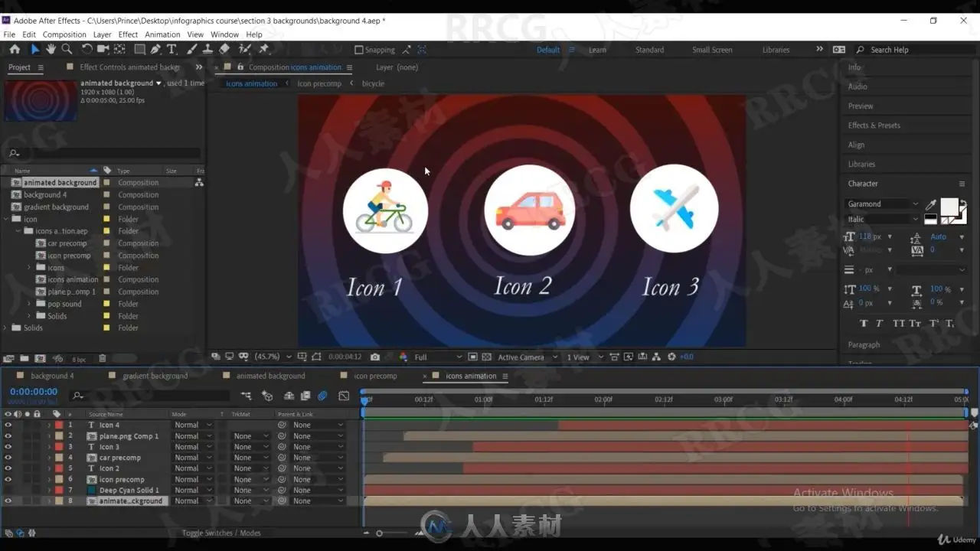Switch to the gradient background timeline tab
The width and height of the screenshot is (980, 551).
[155, 376]
